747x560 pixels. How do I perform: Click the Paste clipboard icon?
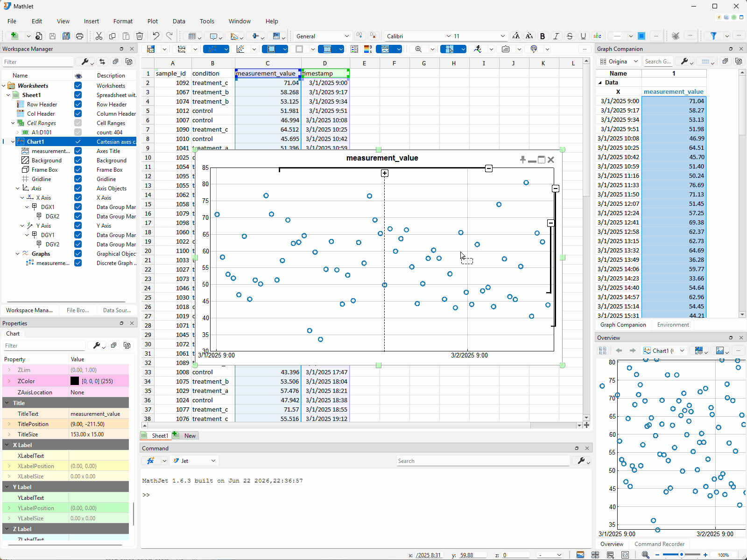tap(126, 36)
